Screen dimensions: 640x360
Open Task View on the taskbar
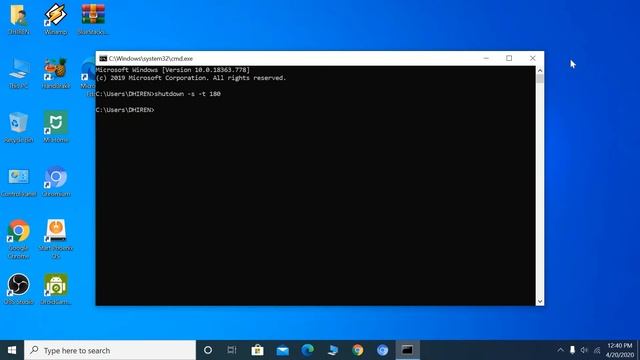click(232, 350)
